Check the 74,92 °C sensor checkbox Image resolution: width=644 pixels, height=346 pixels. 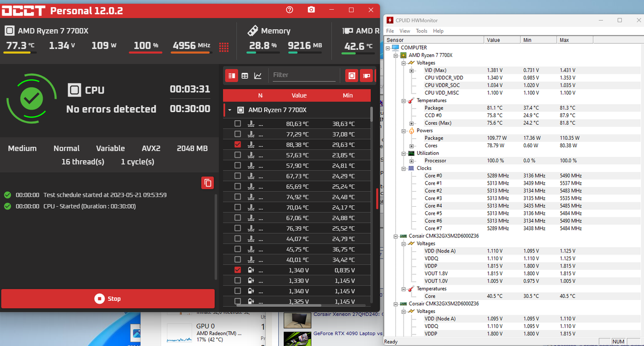[x=237, y=197]
